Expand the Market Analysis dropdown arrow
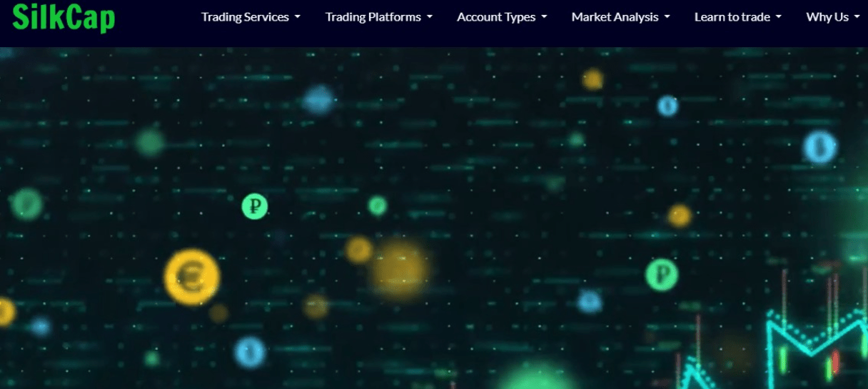 tap(667, 17)
